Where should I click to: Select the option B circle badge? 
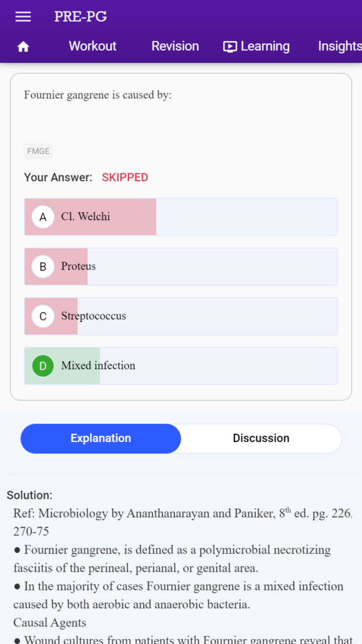click(43, 267)
